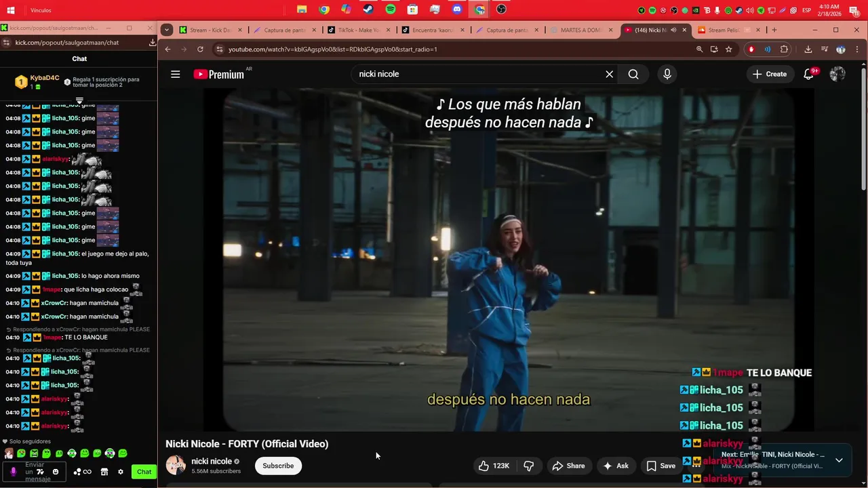Ask about this video

[x=616, y=466]
